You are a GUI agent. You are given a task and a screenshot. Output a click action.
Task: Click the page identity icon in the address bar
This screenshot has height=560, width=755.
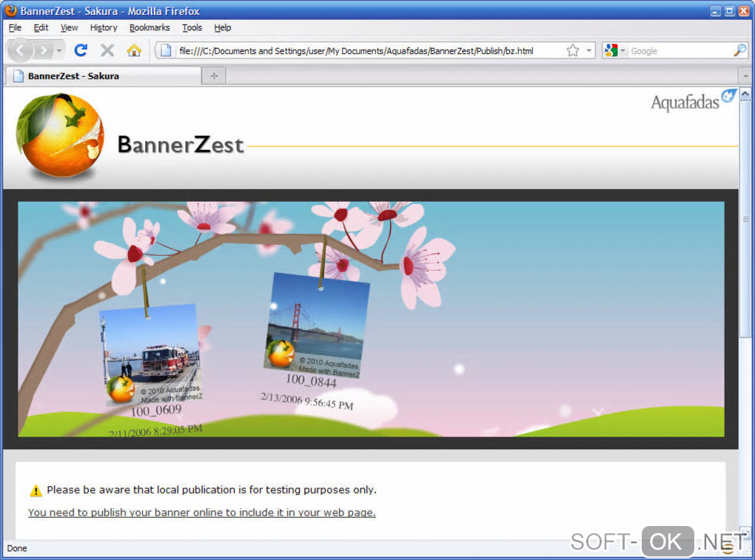pos(166,50)
